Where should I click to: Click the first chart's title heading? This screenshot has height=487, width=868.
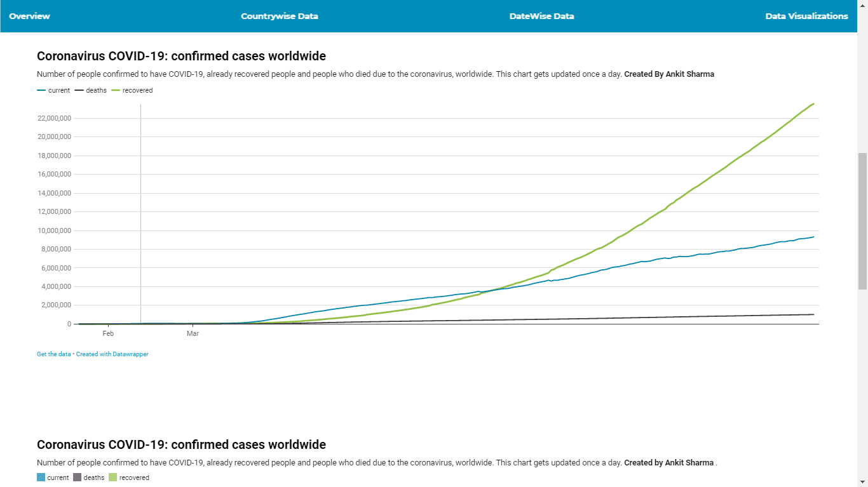[181, 57]
